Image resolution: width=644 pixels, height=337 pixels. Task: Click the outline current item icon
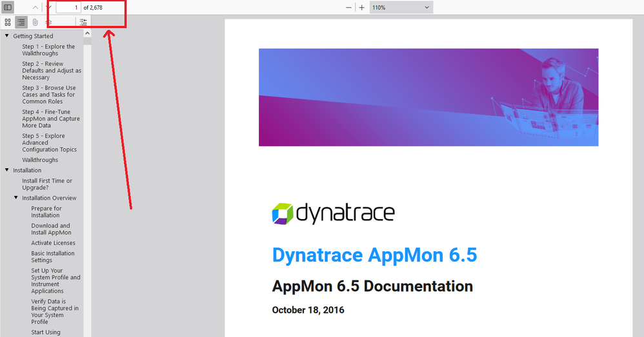(83, 22)
